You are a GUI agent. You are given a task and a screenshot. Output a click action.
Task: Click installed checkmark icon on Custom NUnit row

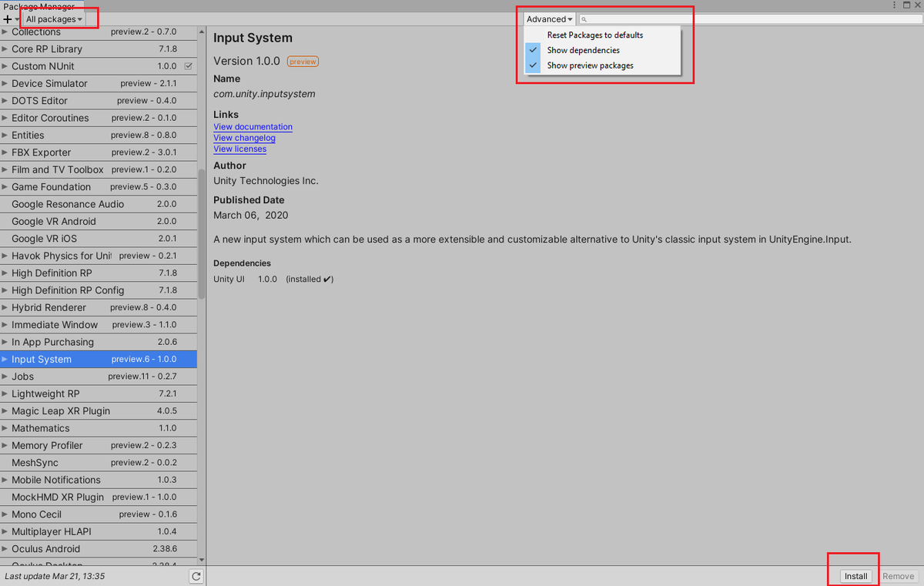[188, 66]
